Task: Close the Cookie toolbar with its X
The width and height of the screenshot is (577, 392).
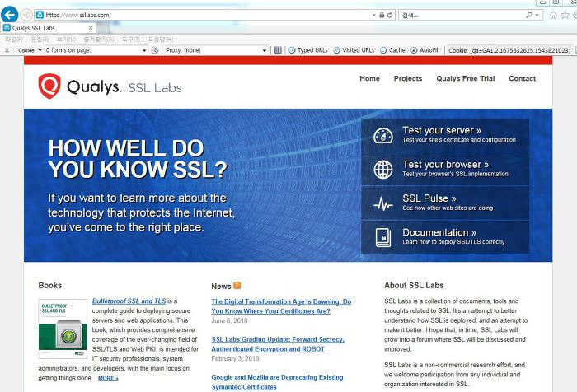Action: point(7,50)
